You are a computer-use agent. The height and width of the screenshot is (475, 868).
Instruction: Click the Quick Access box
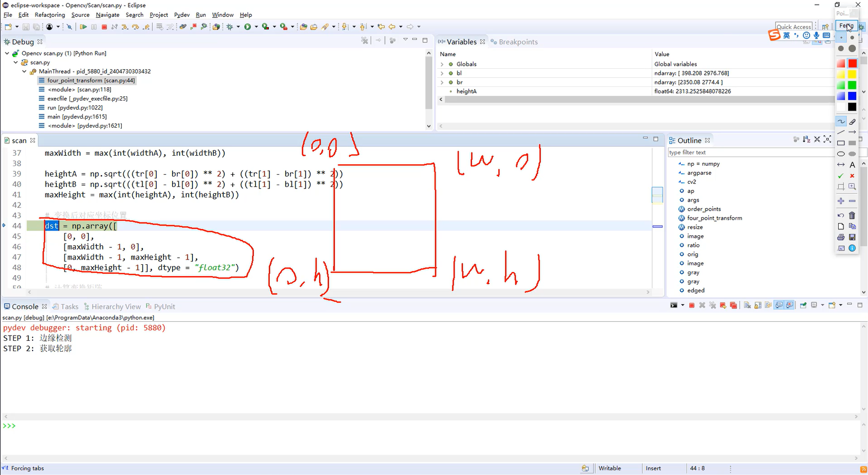794,27
